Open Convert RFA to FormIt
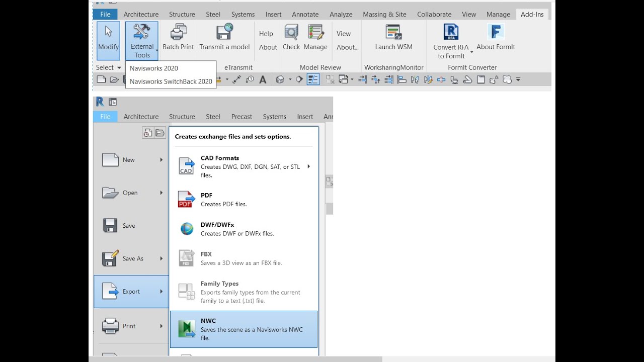Viewport: 644px width, 362px height. [x=451, y=41]
